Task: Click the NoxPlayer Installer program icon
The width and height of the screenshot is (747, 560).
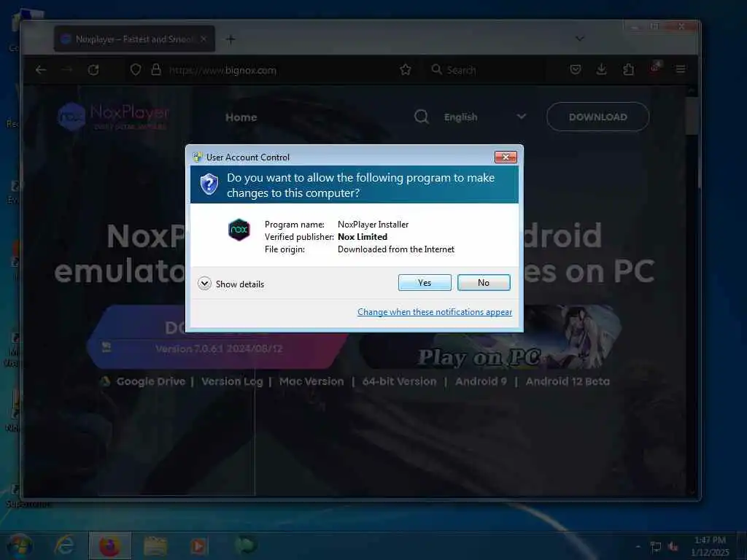Action: coord(239,230)
